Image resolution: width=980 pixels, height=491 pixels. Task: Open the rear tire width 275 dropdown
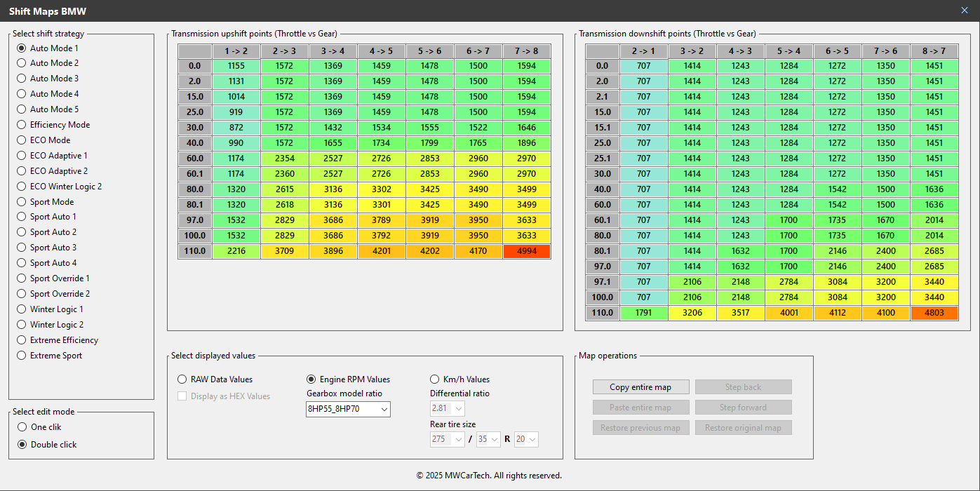pyautogui.click(x=447, y=438)
